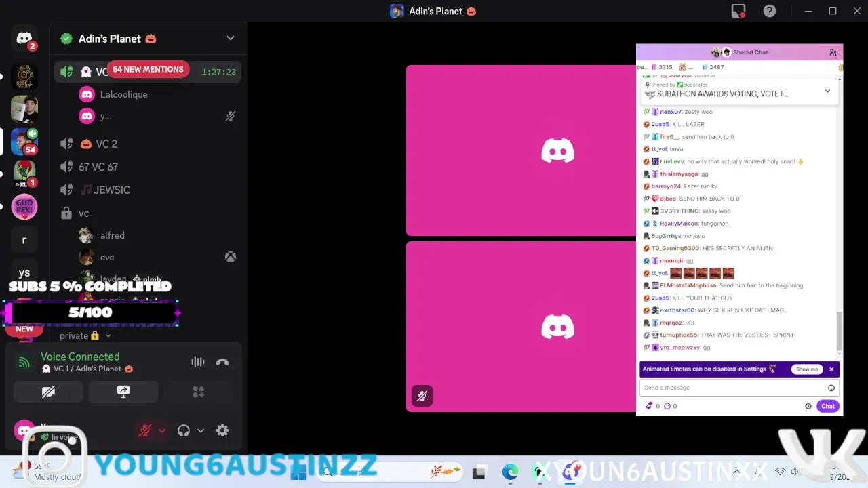
Task: Open voice connection signal details icon
Action: coord(24,363)
